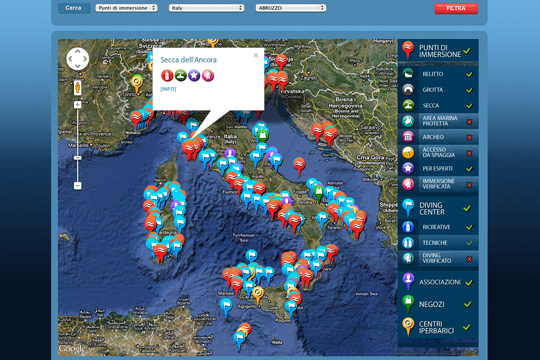Open the [INFO] link in the popup

pyautogui.click(x=168, y=89)
